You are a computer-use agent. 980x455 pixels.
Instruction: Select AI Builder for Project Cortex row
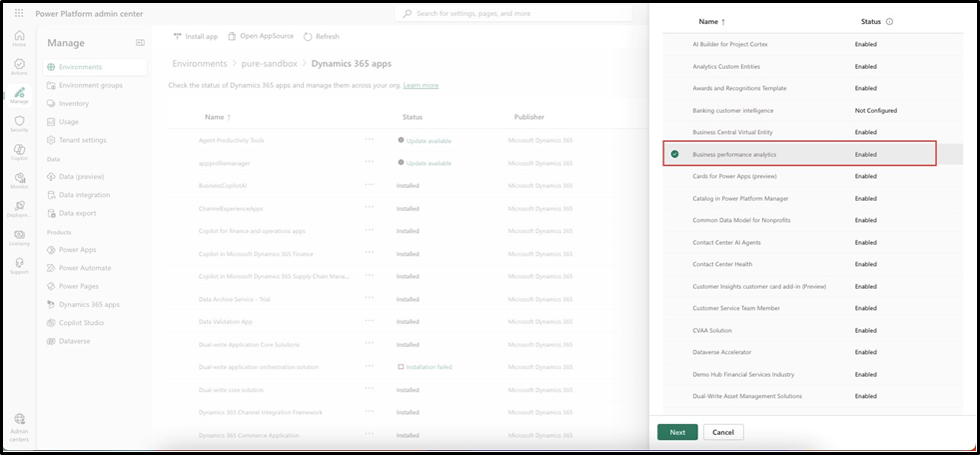coord(812,44)
